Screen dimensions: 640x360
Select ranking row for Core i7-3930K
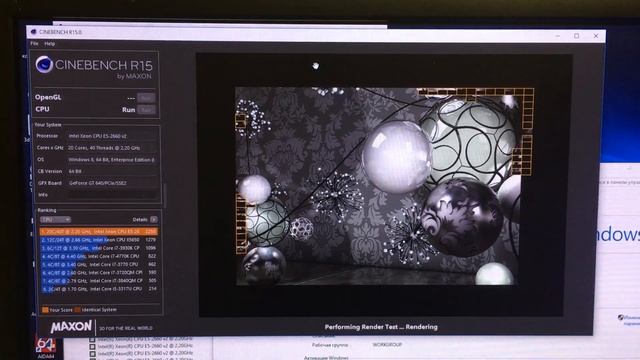point(98,248)
